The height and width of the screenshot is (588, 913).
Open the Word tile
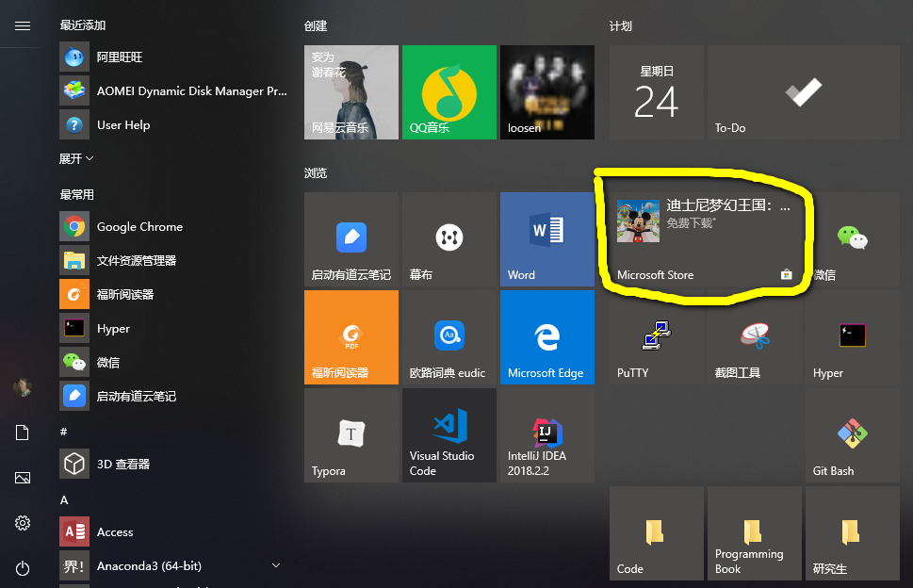tap(546, 239)
